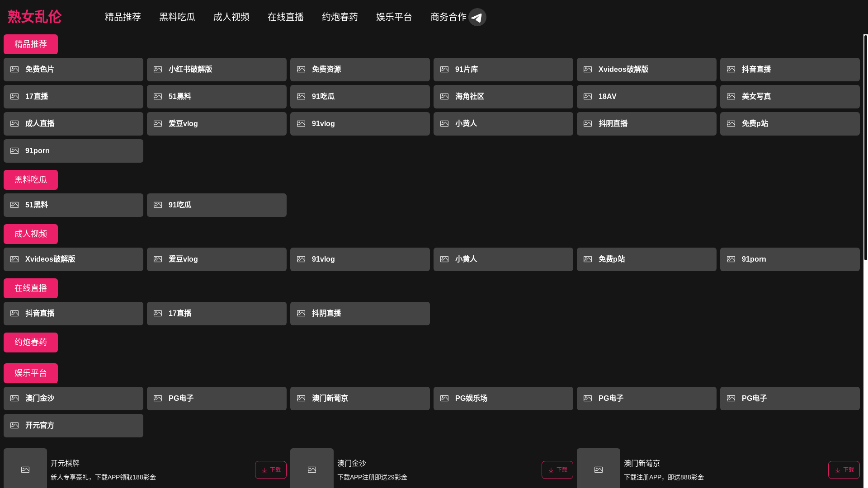Open 小黄人 under 成人视频 section

(503, 259)
